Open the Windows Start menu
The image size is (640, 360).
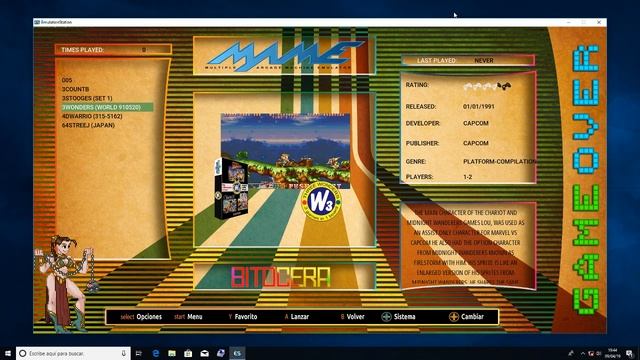click(8, 353)
